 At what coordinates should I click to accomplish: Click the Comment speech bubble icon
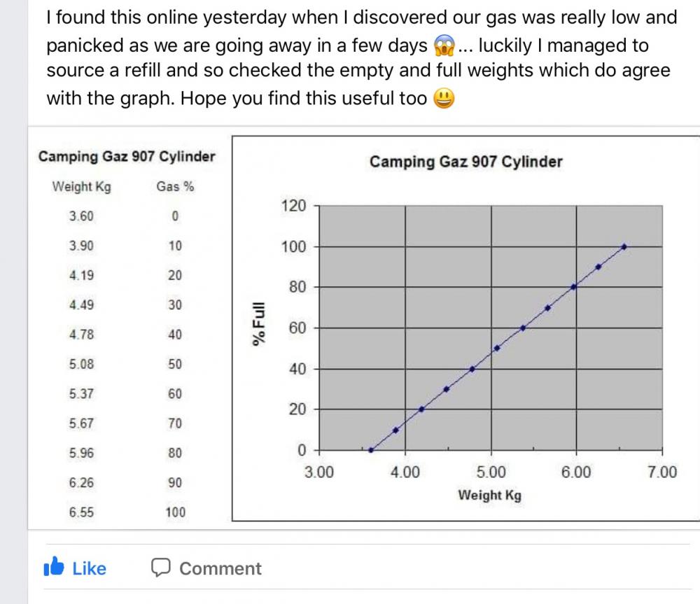pyautogui.click(x=161, y=568)
